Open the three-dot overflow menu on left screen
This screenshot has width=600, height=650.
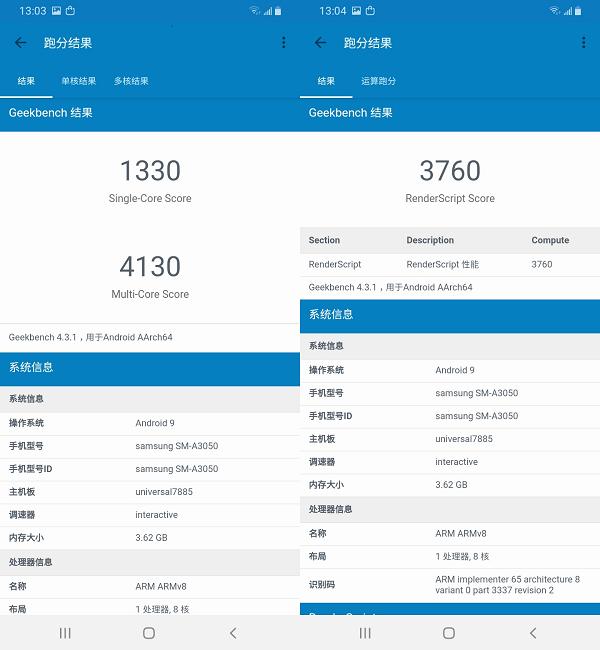284,42
